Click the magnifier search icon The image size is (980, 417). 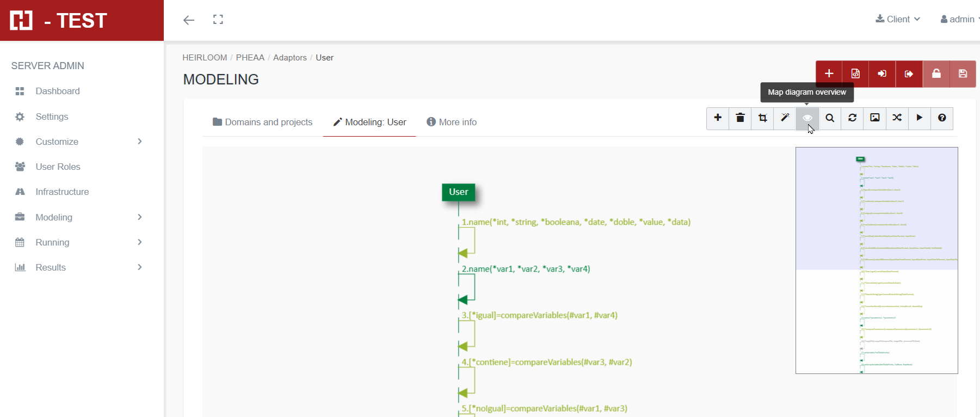pos(830,118)
